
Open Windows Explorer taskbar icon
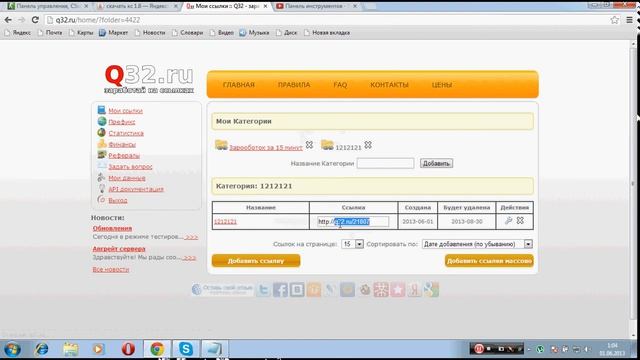coord(70,349)
